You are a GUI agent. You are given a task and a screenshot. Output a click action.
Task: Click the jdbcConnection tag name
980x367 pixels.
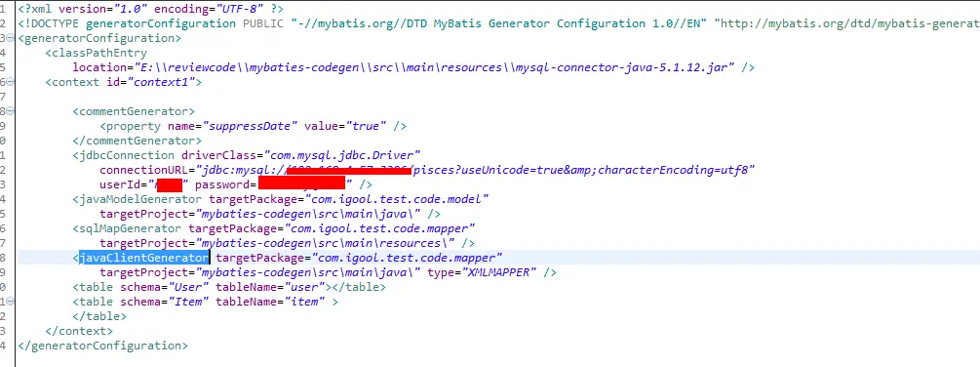(127, 155)
